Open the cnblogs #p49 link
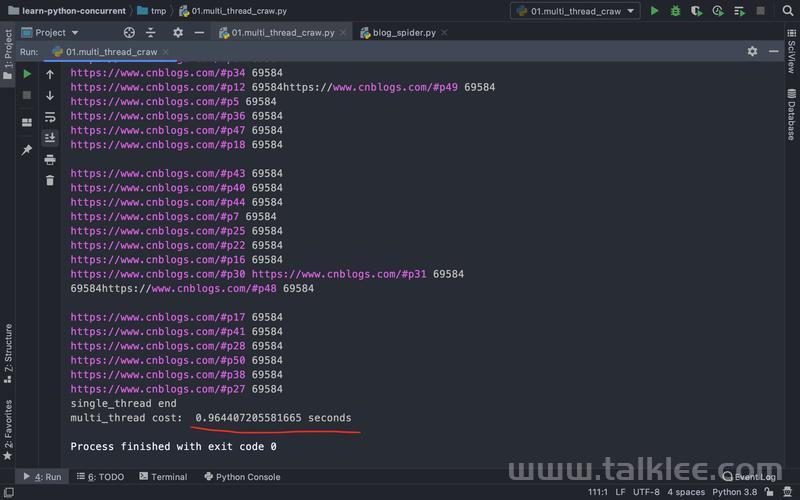The height and width of the screenshot is (500, 800). coord(395,87)
